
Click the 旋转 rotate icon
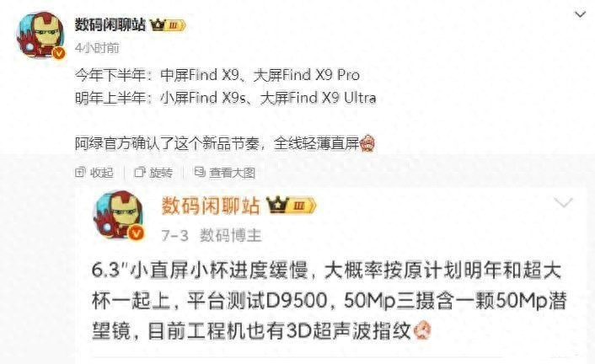click(140, 173)
